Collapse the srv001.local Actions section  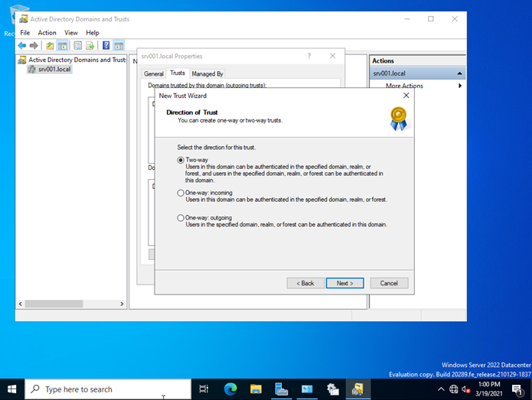tap(459, 73)
